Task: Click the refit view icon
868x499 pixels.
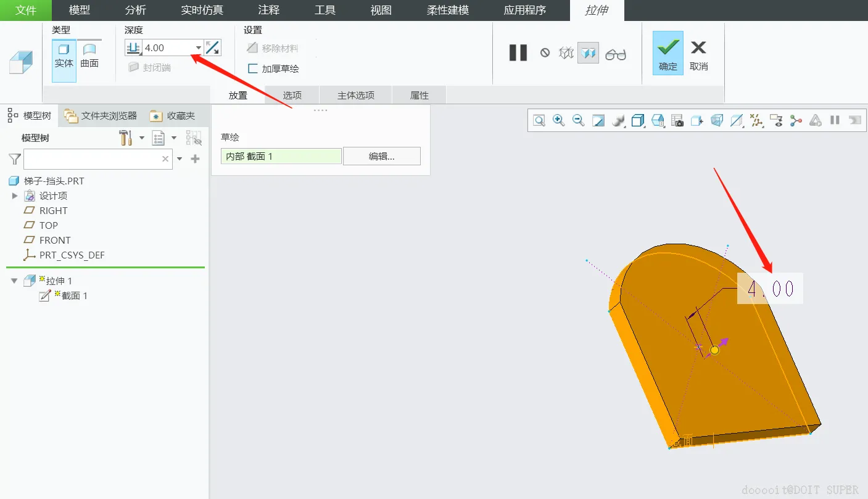Action: coord(539,120)
